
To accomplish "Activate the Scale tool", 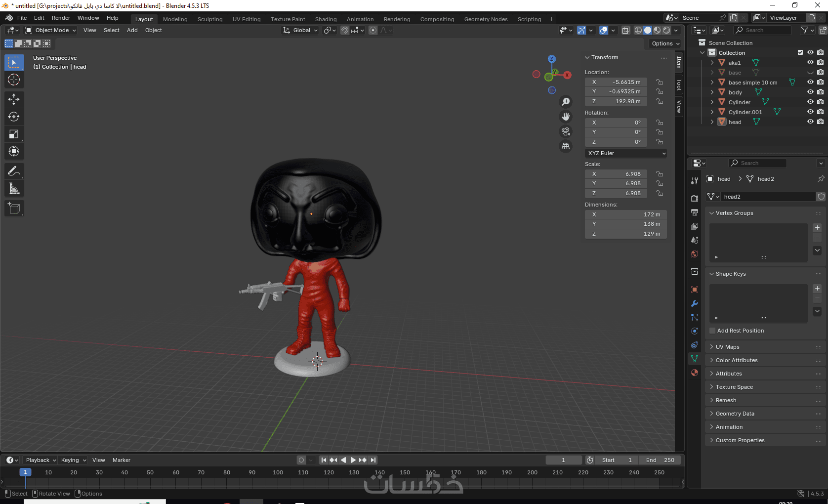I will point(14,134).
